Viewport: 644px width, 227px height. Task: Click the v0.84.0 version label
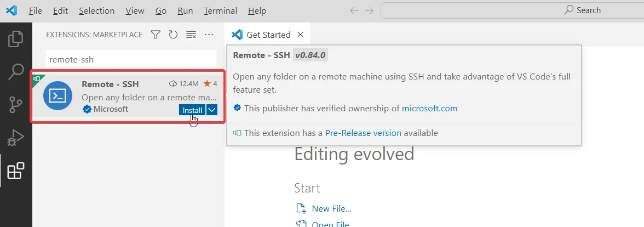pos(310,55)
